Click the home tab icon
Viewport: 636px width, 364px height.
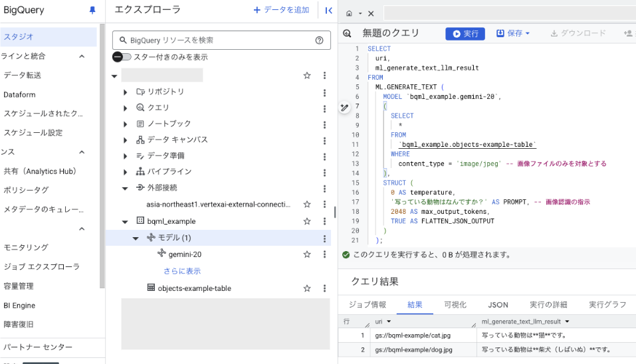tap(349, 13)
